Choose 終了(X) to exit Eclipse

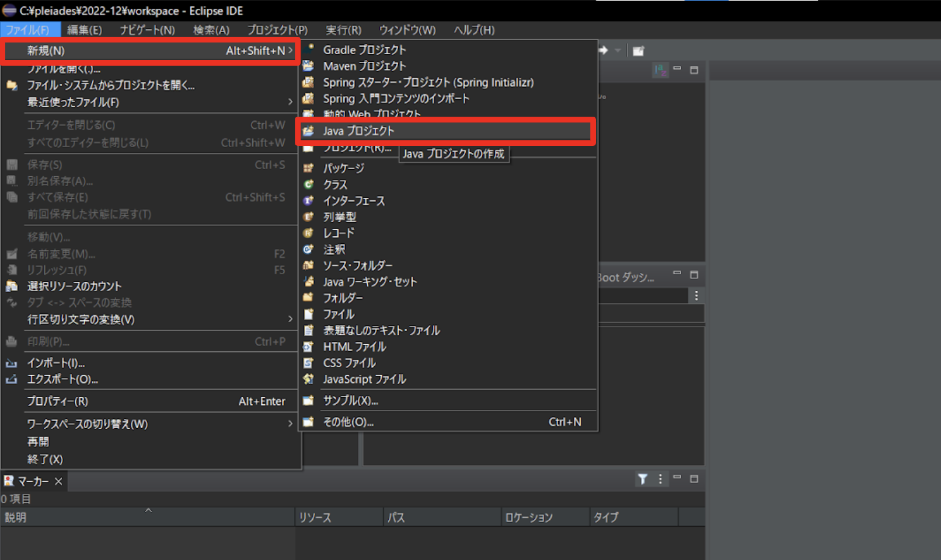[151, 459]
